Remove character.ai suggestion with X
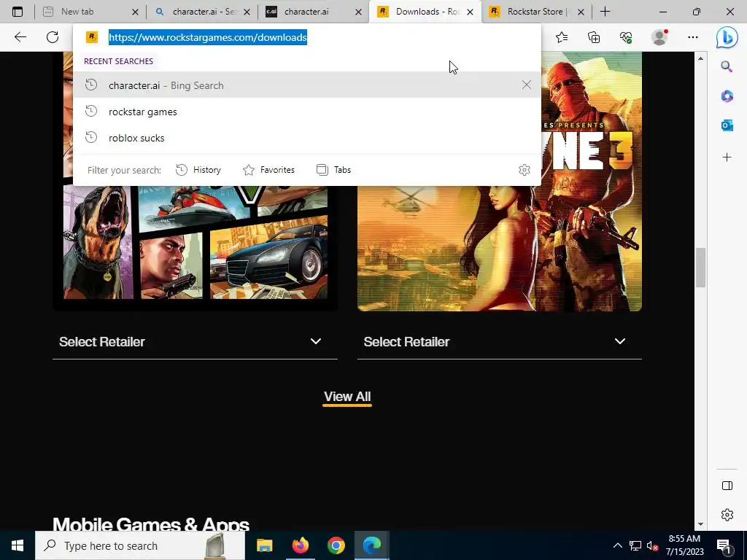 coord(527,85)
